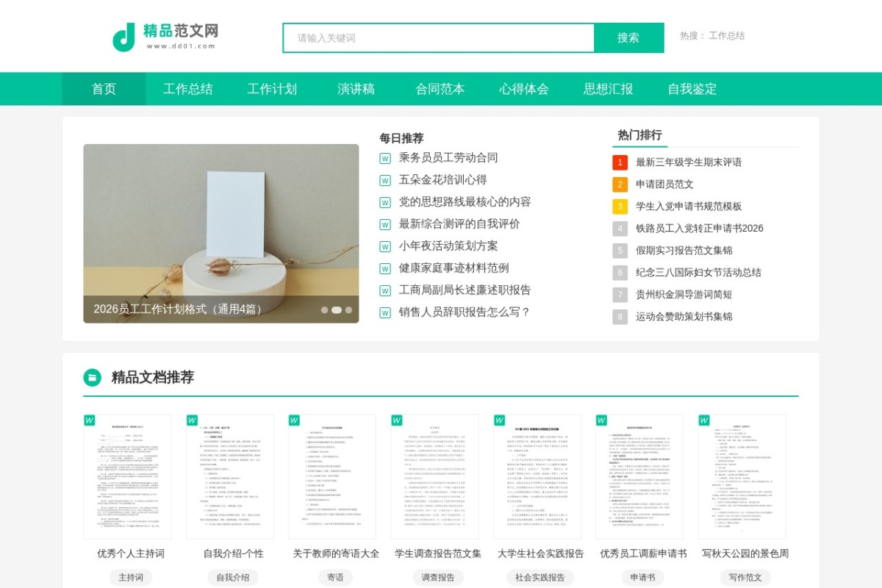Open 自我鉴定 navigation item

[x=692, y=89]
